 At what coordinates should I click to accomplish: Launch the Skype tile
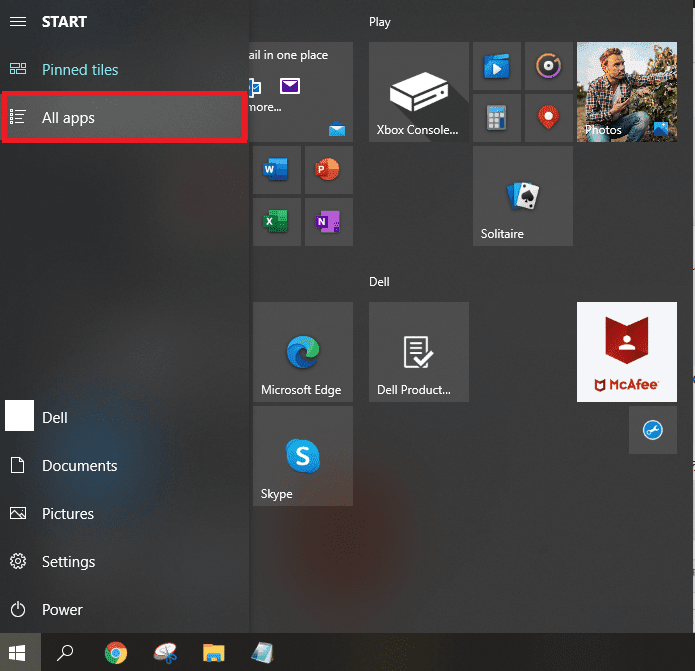(x=303, y=456)
